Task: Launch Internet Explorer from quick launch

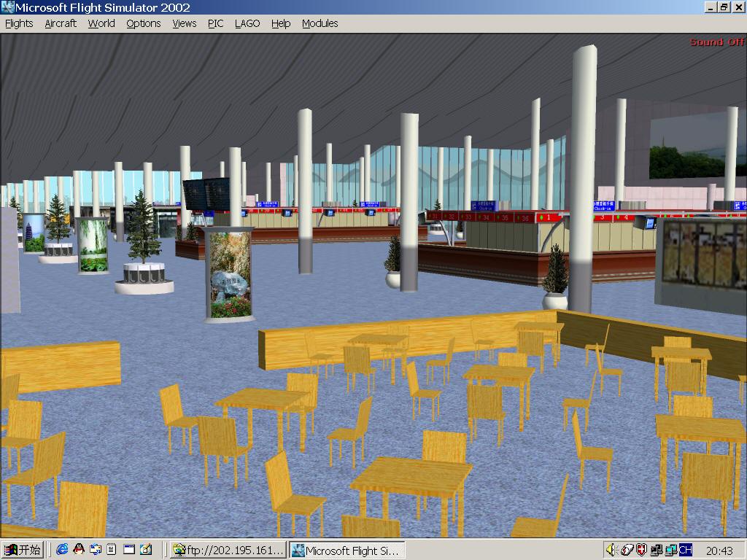Action: 62,550
